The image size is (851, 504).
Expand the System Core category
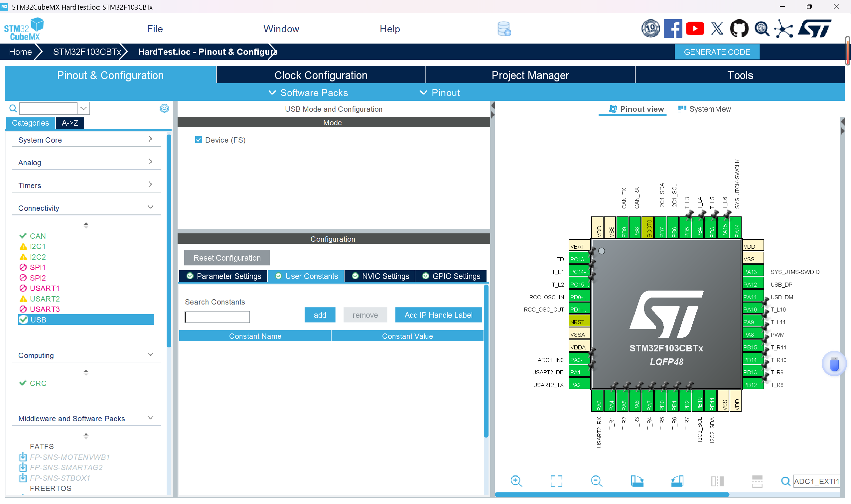[86, 140]
